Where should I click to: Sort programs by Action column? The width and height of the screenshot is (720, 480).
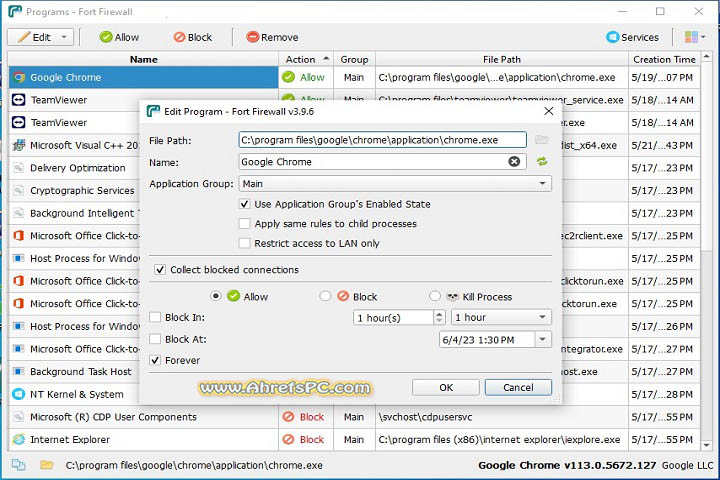[x=306, y=59]
